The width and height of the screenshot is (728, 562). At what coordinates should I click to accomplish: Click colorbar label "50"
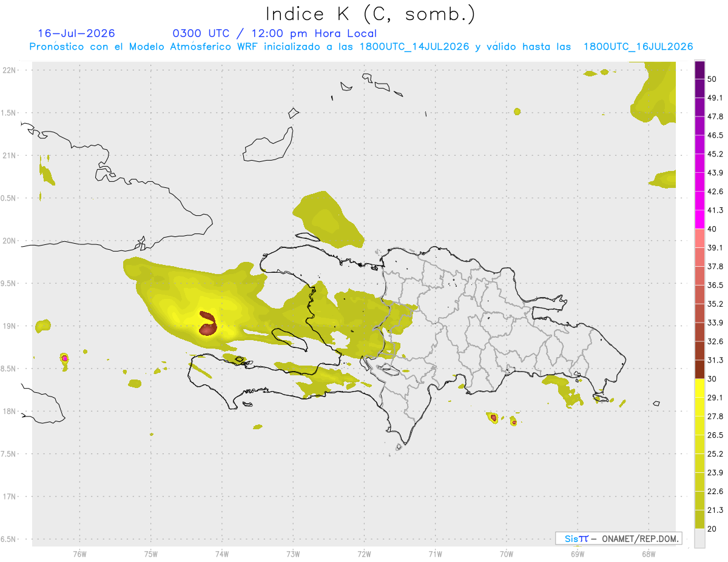[712, 79]
